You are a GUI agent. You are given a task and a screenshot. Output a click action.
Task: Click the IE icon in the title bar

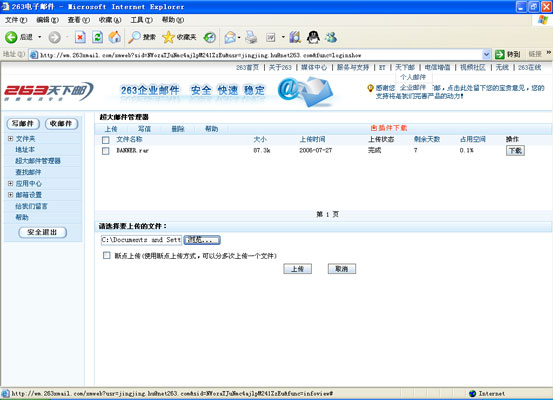tap(5, 6)
